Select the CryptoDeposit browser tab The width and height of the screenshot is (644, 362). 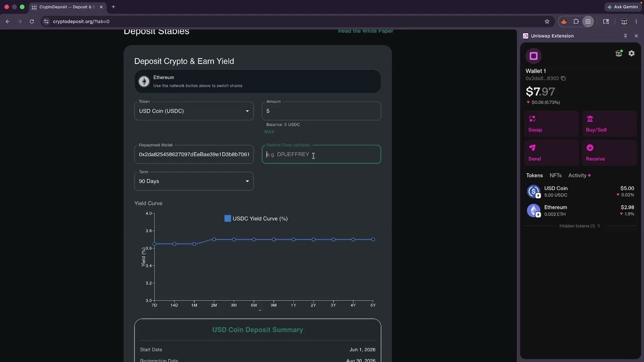(x=67, y=7)
